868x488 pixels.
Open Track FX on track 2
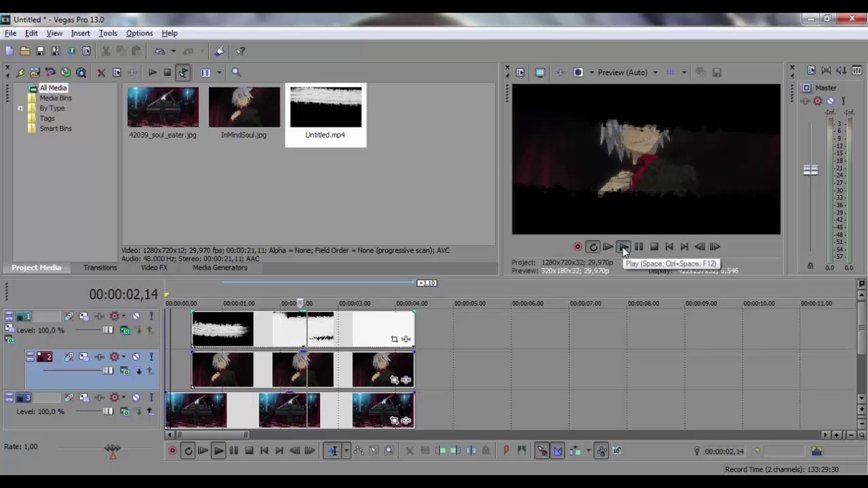(99, 357)
